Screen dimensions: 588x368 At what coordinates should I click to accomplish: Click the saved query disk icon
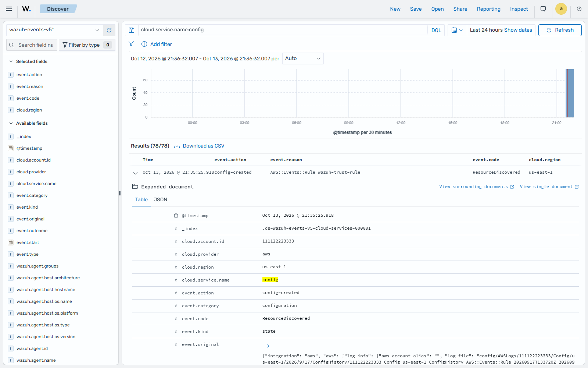132,30
